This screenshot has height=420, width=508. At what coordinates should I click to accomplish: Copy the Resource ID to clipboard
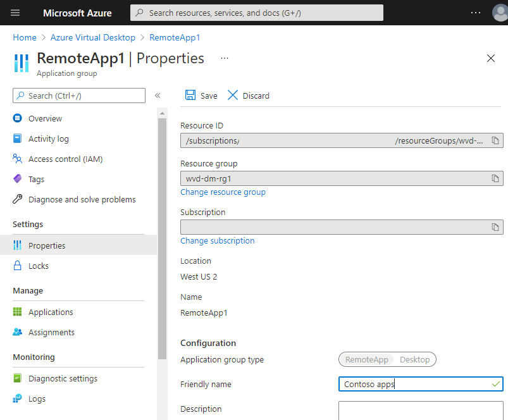pos(495,140)
